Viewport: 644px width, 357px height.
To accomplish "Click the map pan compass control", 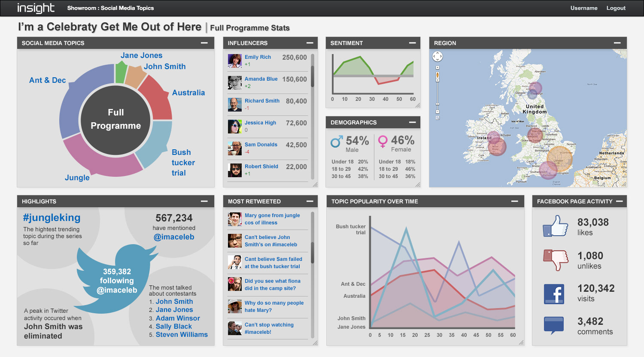I will [437, 56].
